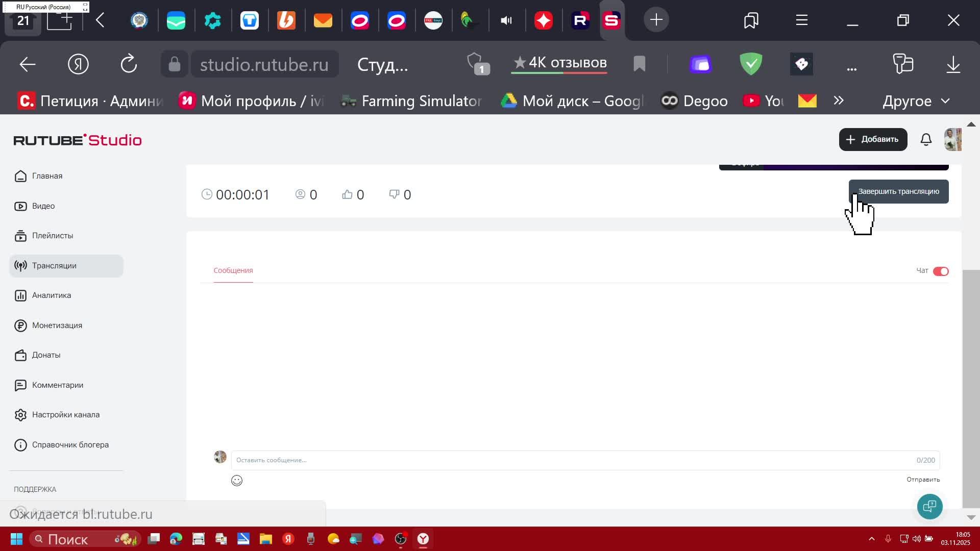Click the Добавить button
Screen dimensions: 980x551
coord(873,139)
